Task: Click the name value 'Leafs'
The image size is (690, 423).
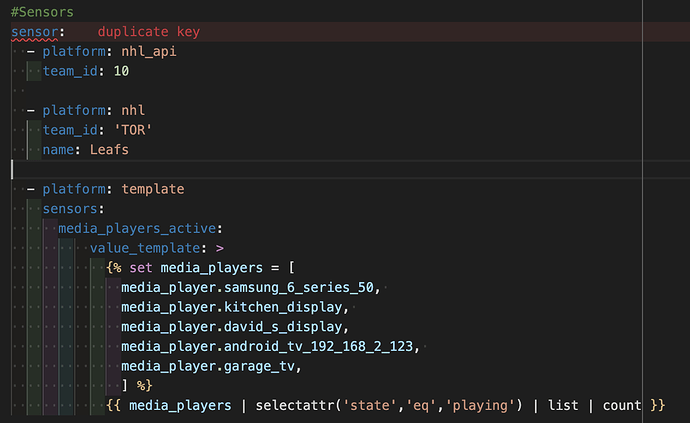Action: point(109,150)
